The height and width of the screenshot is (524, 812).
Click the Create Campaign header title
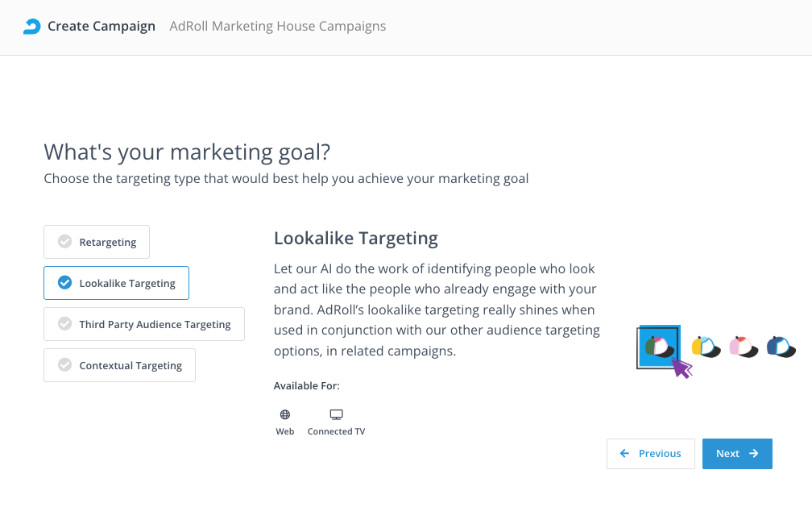(x=101, y=27)
